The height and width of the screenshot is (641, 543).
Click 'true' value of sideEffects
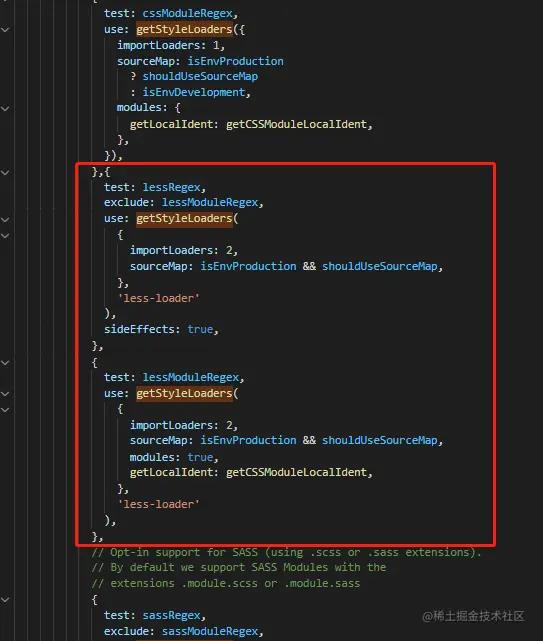pyautogui.click(x=200, y=329)
